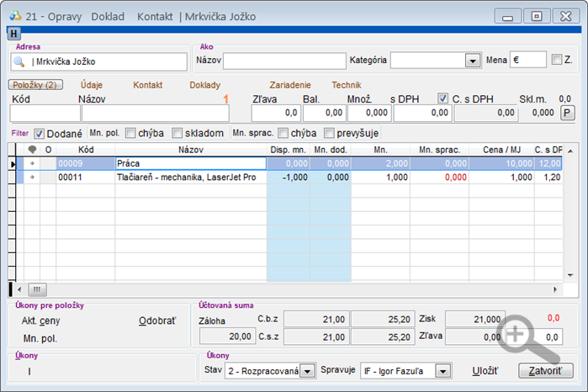The width and height of the screenshot is (588, 392).
Task: Click the Uložiť link
Action: click(x=485, y=371)
